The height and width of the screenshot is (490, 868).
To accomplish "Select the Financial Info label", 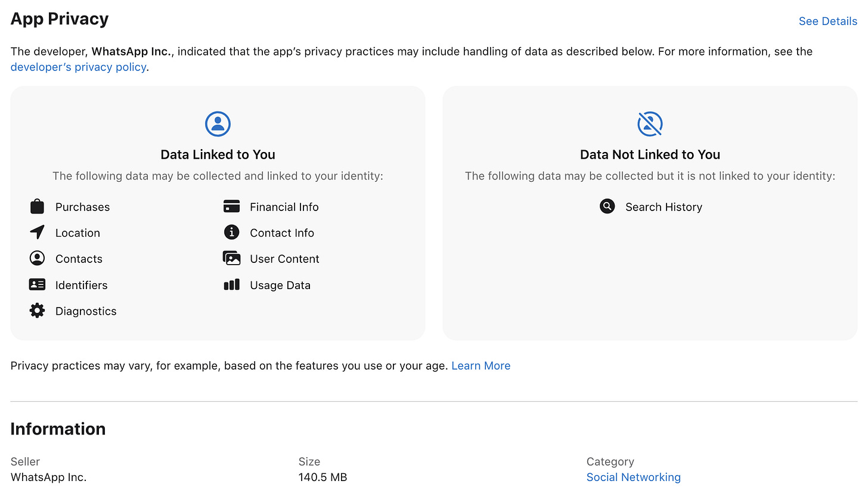I will pos(284,207).
